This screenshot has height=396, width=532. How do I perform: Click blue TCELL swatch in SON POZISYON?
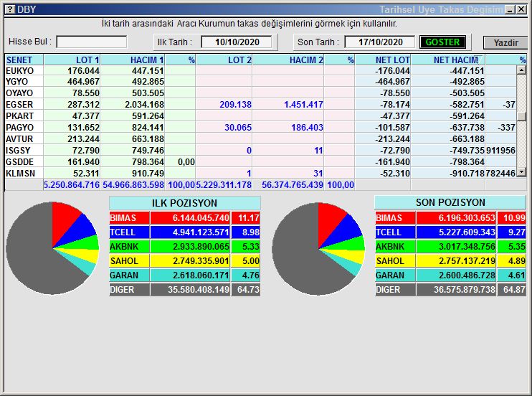pyautogui.click(x=395, y=232)
